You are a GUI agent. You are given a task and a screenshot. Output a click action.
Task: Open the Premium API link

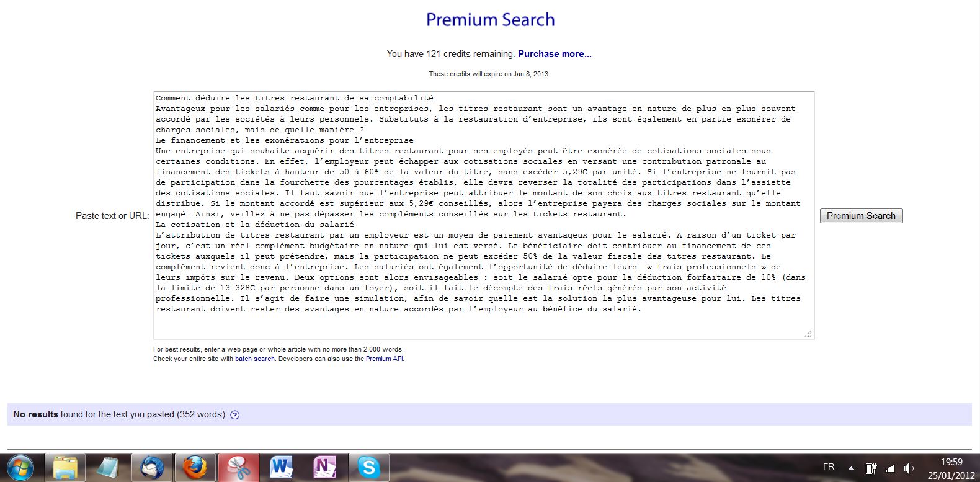point(384,359)
